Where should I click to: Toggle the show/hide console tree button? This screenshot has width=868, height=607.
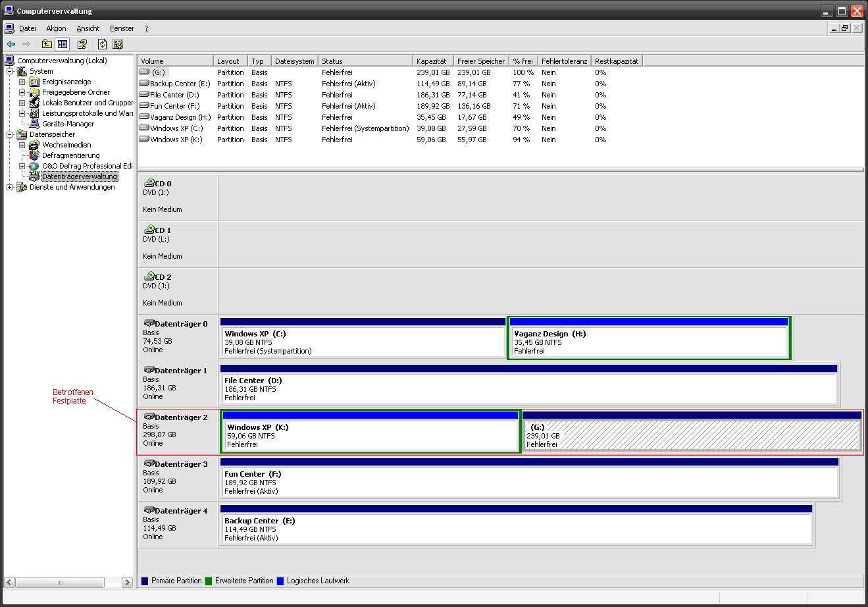63,44
